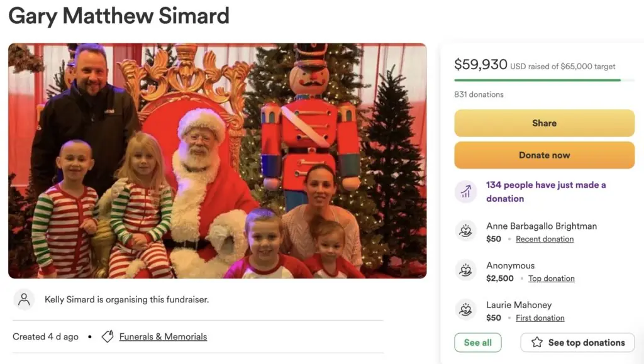The height and width of the screenshot is (364, 644).
Task: Click the tag icon beside Funerals & Memorials
Action: 108,337
